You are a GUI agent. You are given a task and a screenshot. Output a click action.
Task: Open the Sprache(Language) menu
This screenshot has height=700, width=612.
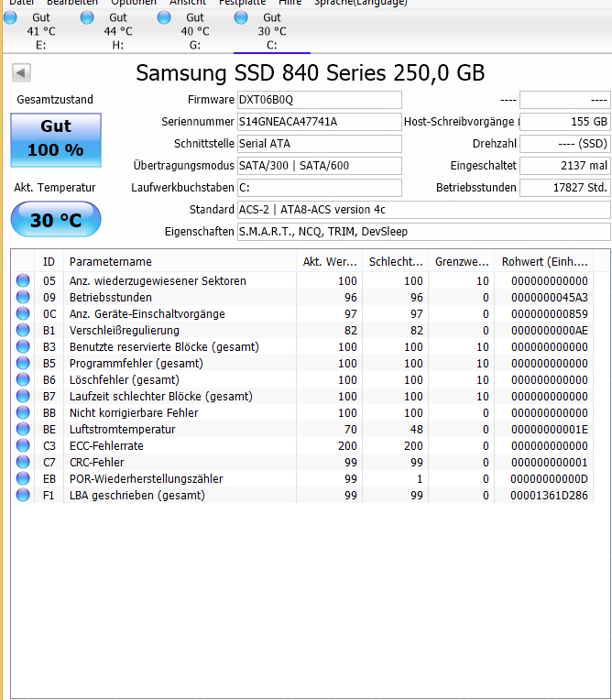pos(361,2)
